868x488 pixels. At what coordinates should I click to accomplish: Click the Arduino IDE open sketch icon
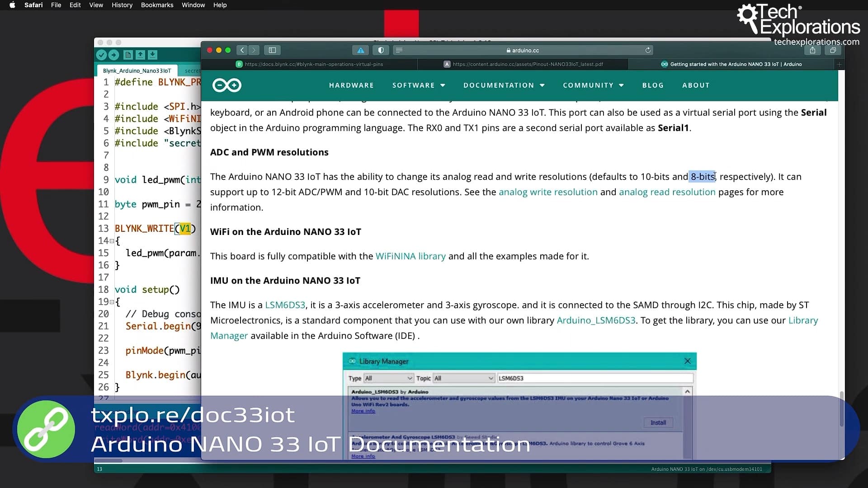tap(140, 54)
